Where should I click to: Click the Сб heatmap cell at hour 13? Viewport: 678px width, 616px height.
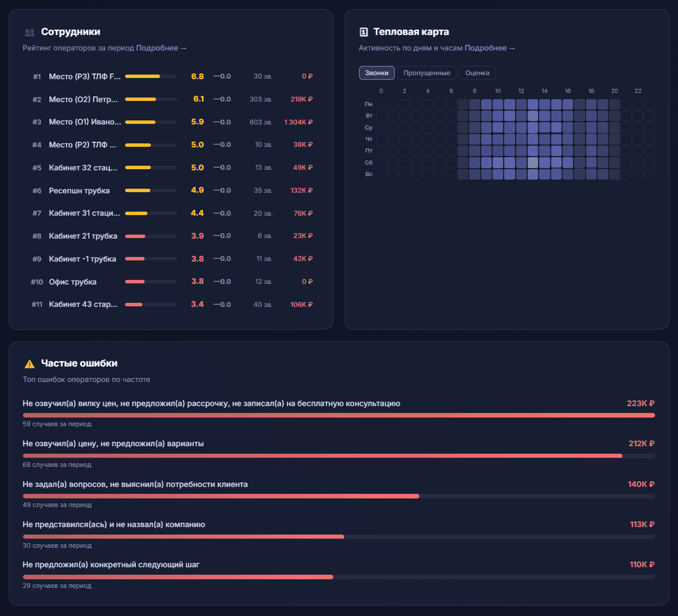[533, 162]
